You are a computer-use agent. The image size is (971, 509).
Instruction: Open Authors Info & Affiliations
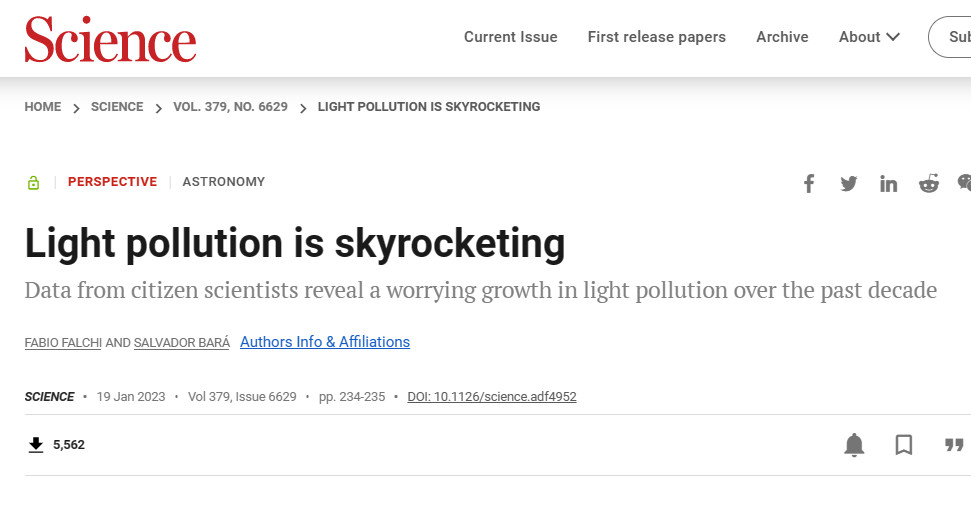325,342
